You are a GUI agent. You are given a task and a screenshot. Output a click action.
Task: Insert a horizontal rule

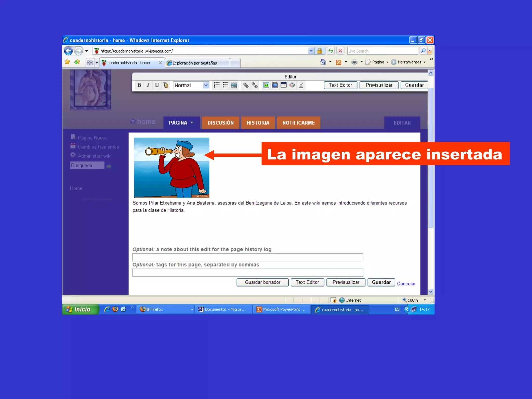click(x=234, y=85)
